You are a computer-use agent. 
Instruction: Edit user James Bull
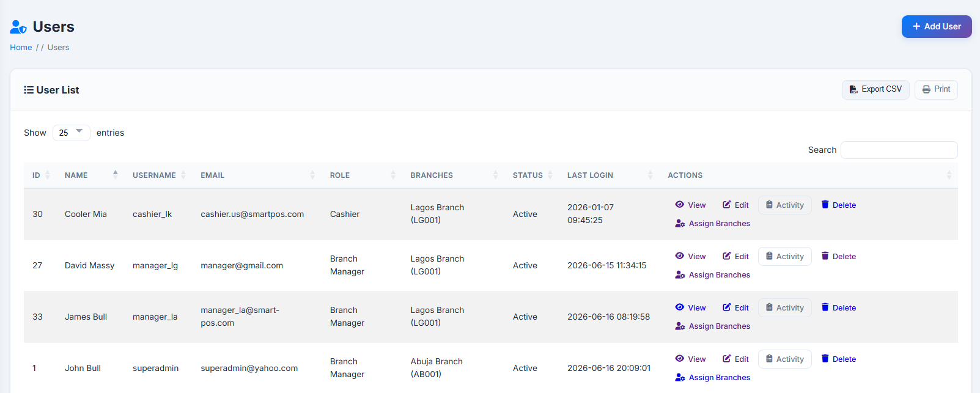[x=735, y=308]
